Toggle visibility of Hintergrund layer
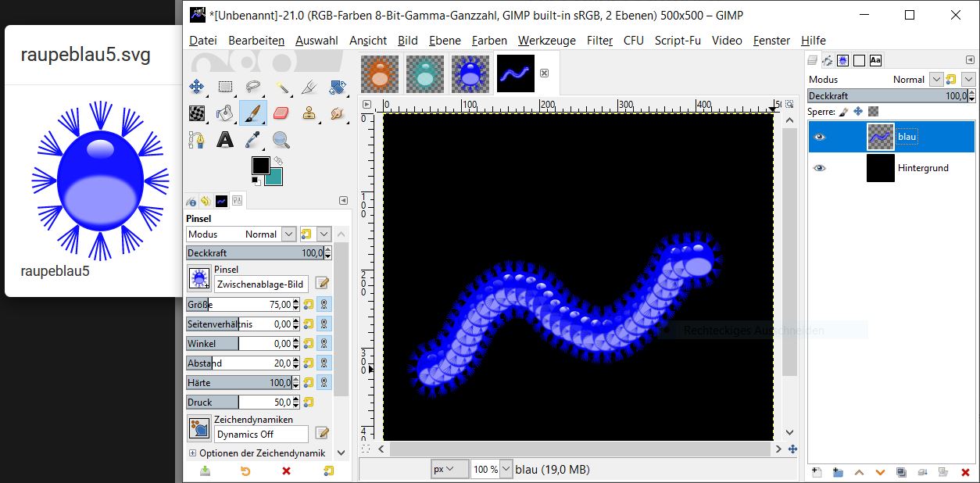This screenshot has width=980, height=483. [x=819, y=168]
